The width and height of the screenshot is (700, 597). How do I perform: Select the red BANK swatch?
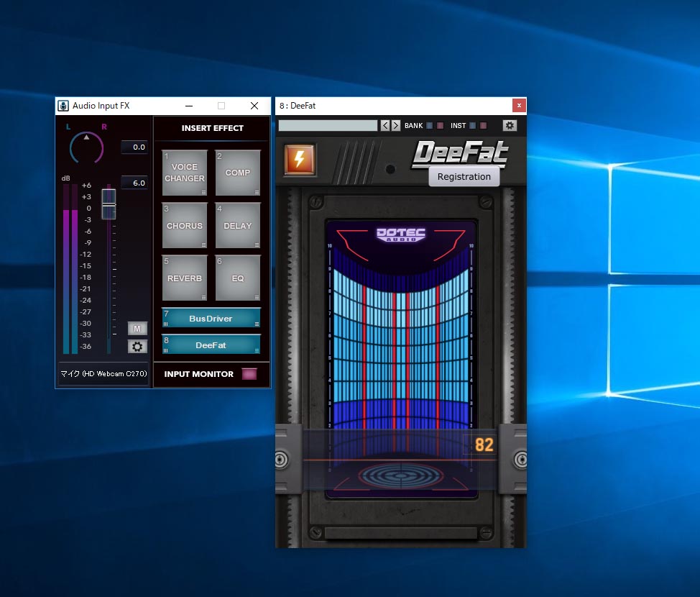pyautogui.click(x=440, y=126)
